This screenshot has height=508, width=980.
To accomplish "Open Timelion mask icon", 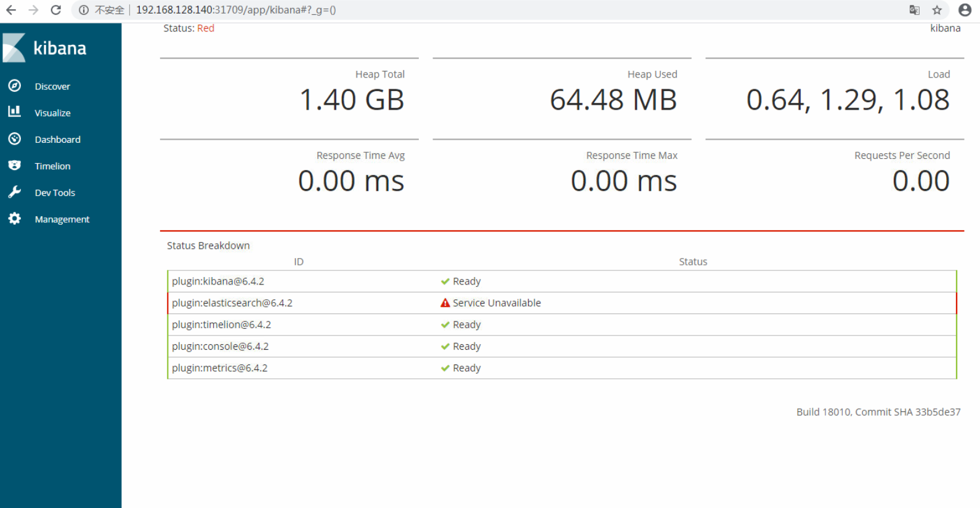I will coord(15,165).
